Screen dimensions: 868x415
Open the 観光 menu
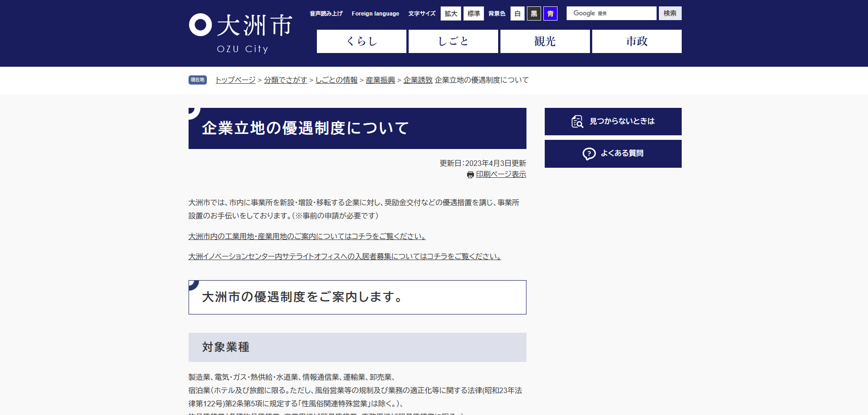coord(545,42)
